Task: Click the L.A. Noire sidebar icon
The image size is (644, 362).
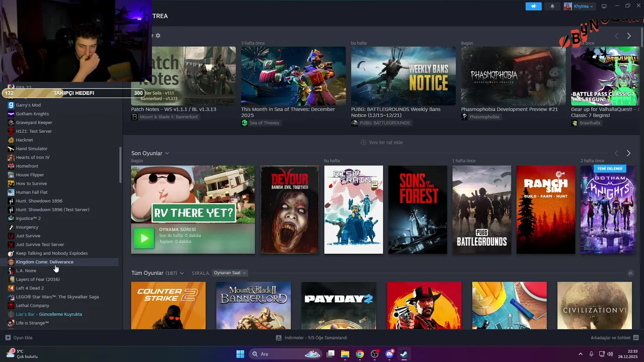Action: [11, 270]
